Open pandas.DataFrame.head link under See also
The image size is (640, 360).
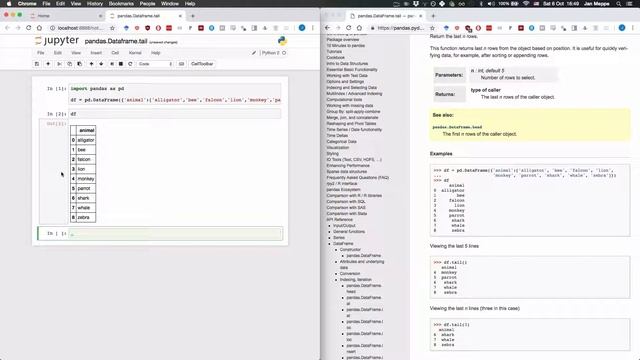[x=457, y=127]
